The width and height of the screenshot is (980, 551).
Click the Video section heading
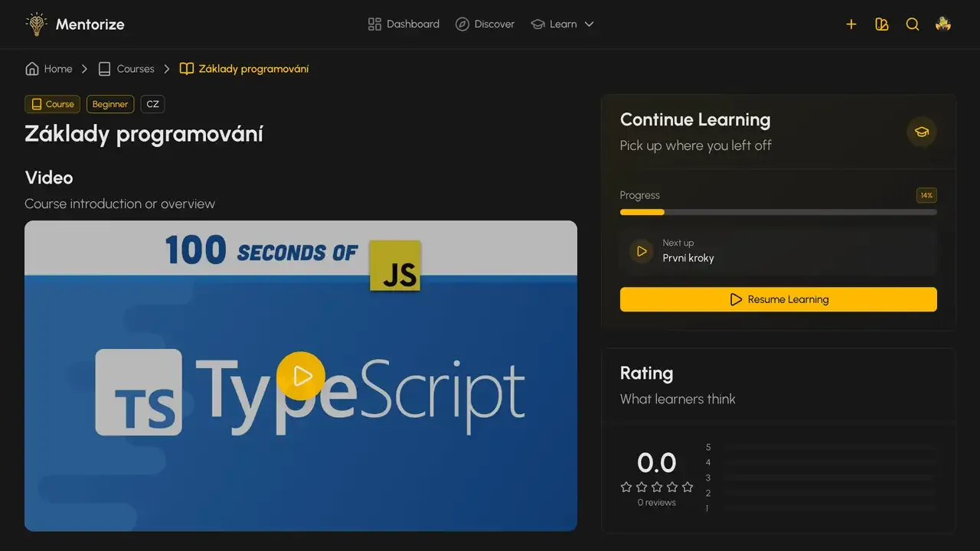[49, 178]
